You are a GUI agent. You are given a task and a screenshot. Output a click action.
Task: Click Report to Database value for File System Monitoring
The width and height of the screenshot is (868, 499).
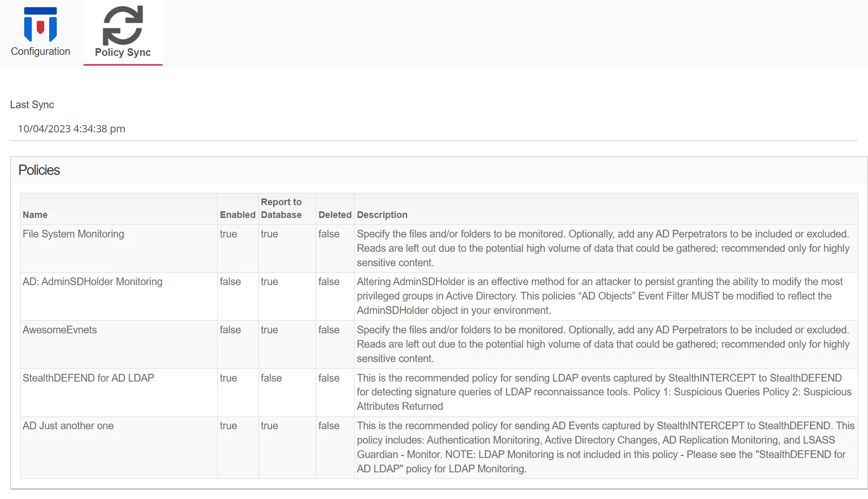[270, 234]
